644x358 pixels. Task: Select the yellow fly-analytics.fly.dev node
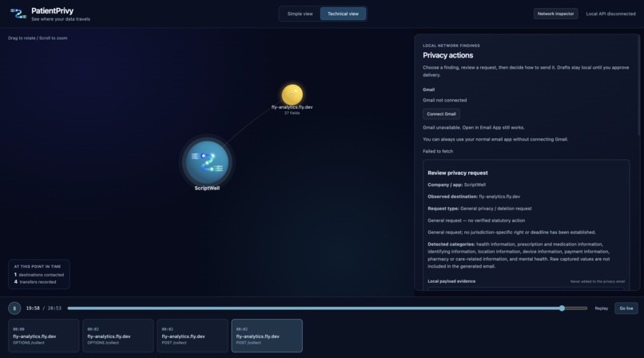[292, 95]
